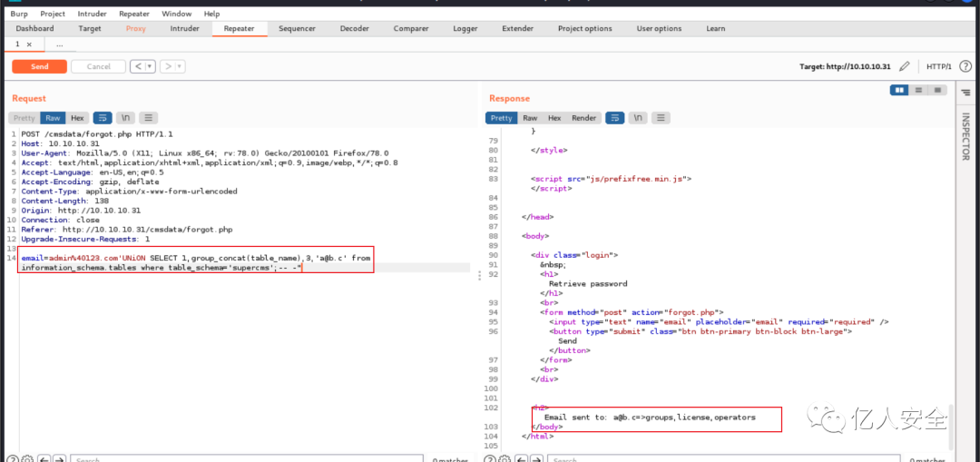Open the Learn tab
The width and height of the screenshot is (980, 462).
click(x=716, y=28)
